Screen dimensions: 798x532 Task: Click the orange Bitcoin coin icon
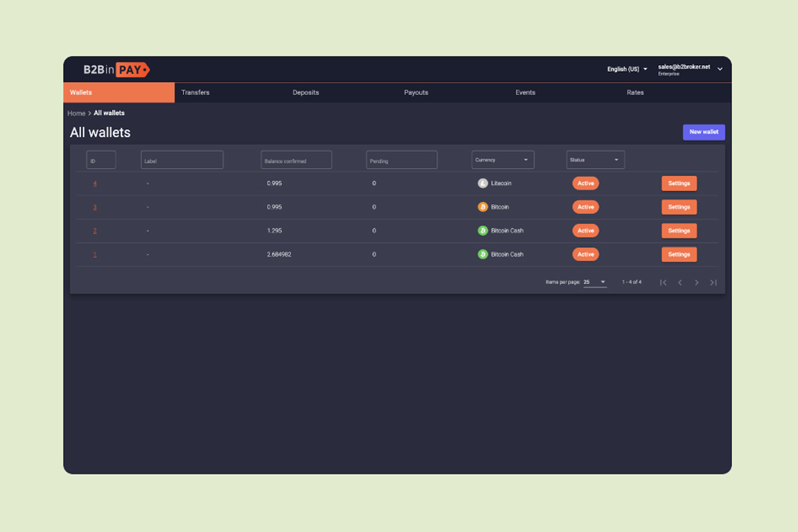pyautogui.click(x=483, y=207)
